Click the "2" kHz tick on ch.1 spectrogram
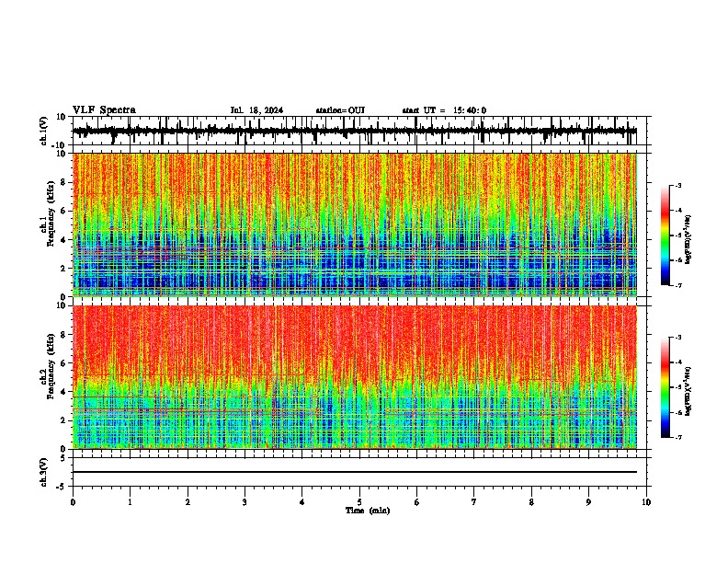Screen dimensions: 728x563 pyautogui.click(x=63, y=268)
